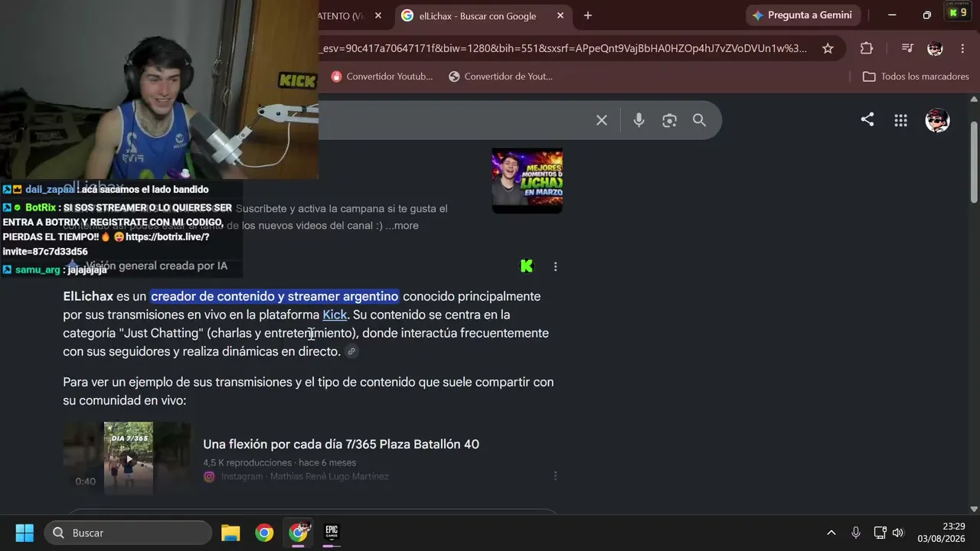Open the network icon in the system tray
The image size is (980, 551).
(880, 533)
